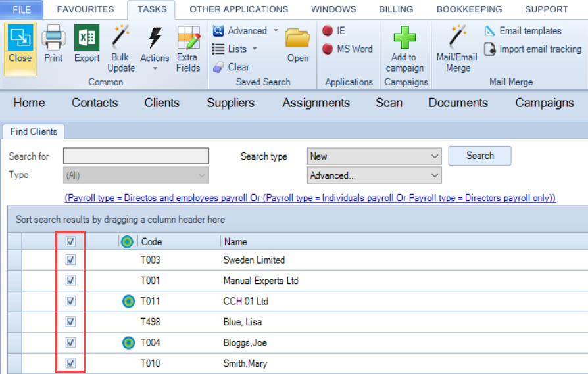Go to Suppliers section
Image resolution: width=588 pixels, height=374 pixels.
coord(231,103)
